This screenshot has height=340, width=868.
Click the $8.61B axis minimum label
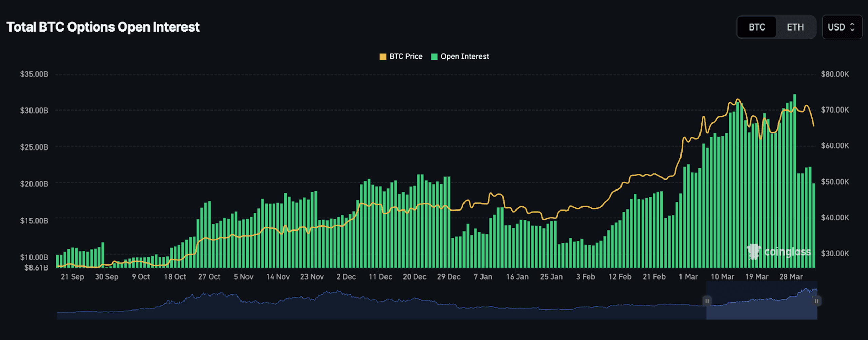click(x=36, y=267)
